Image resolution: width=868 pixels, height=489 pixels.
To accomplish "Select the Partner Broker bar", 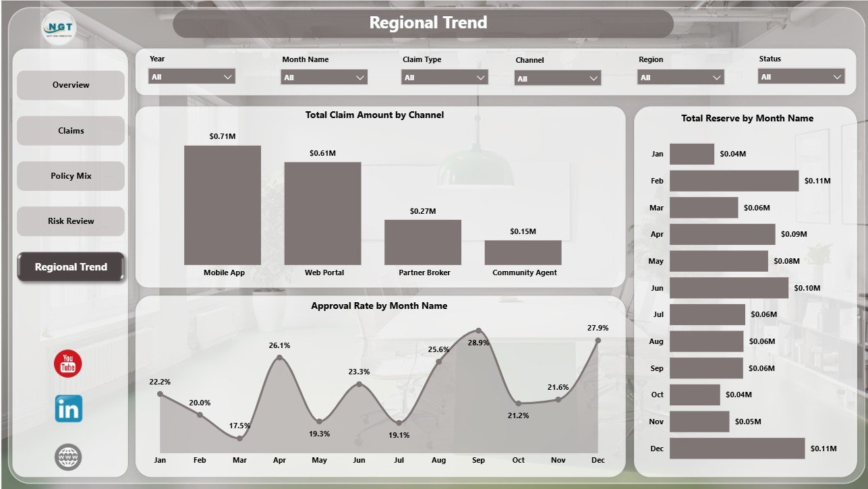I will tap(423, 242).
